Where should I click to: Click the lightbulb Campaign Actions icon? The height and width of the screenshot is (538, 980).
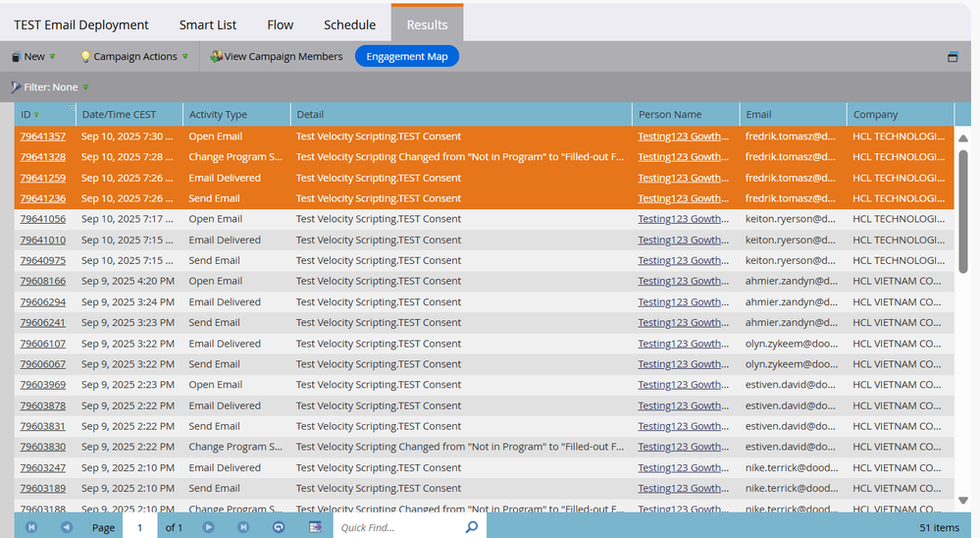[85, 56]
